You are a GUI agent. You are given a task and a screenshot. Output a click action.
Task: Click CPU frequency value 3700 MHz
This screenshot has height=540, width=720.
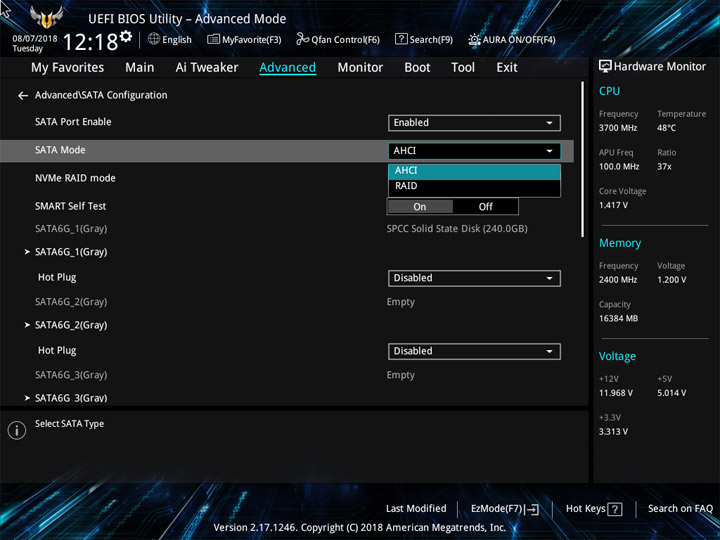click(x=618, y=128)
